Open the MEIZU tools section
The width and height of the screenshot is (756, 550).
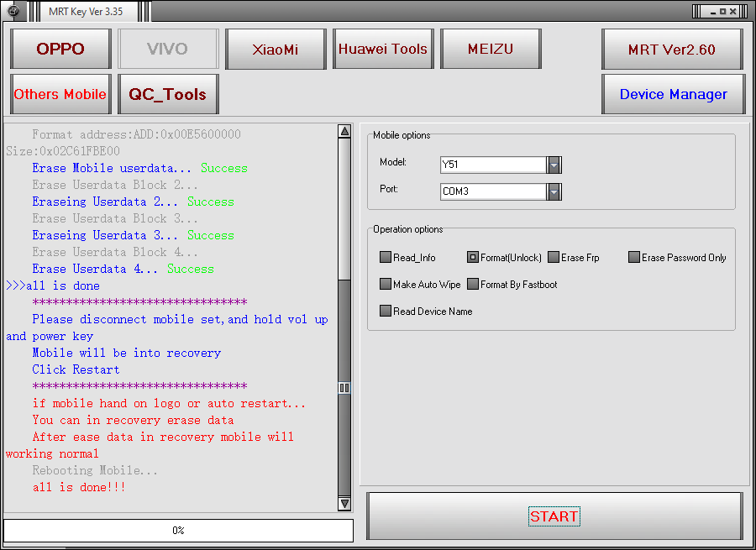click(491, 49)
